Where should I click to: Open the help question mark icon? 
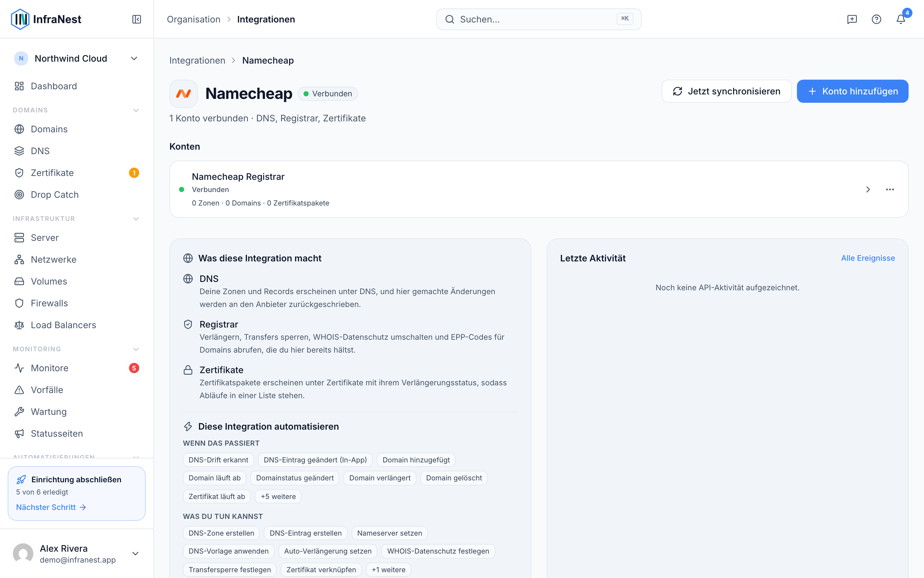[876, 19]
